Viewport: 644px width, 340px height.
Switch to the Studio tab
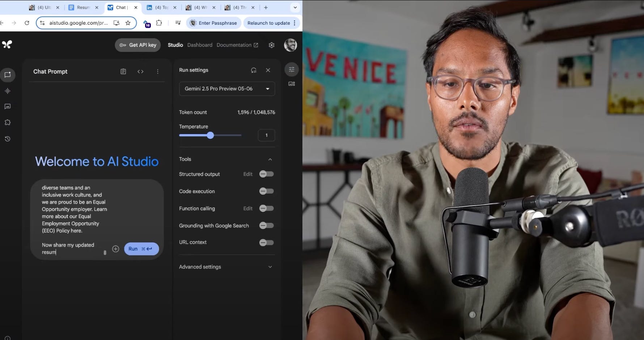tap(175, 45)
